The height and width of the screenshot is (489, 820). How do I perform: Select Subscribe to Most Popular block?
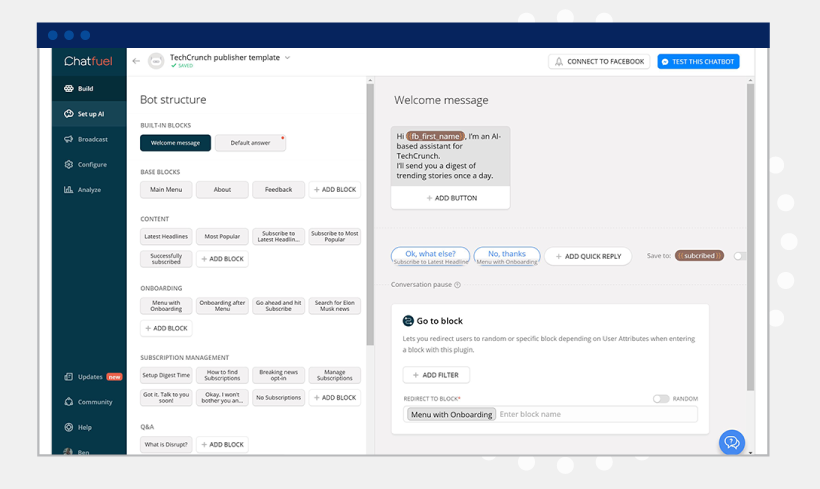click(335, 236)
